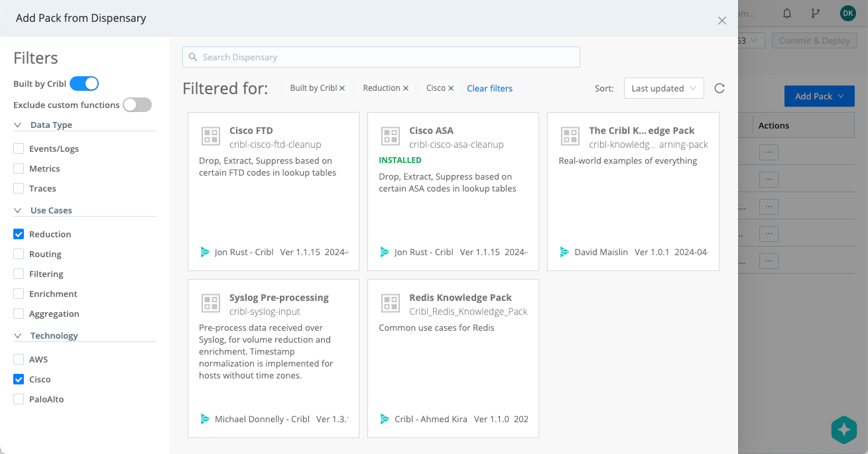Open the AI assistant sparkle icon
Viewport: 868px width, 454px height.
pyautogui.click(x=843, y=429)
